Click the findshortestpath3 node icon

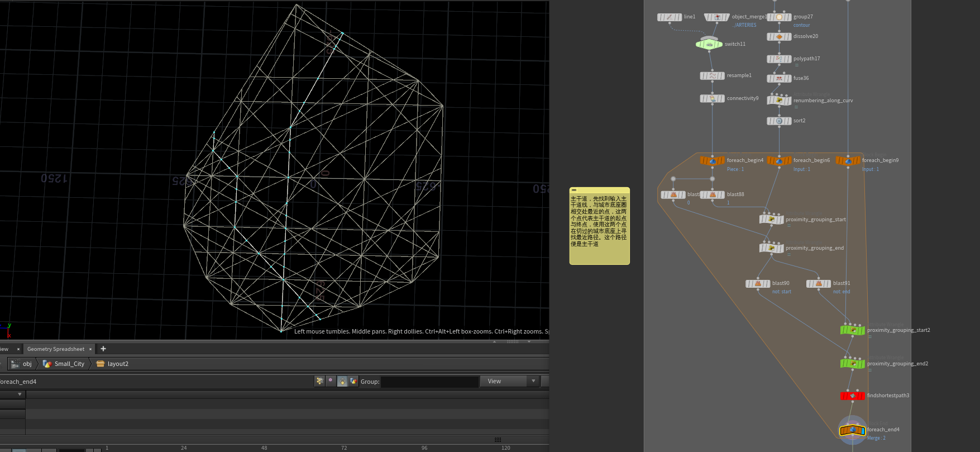pos(853,396)
